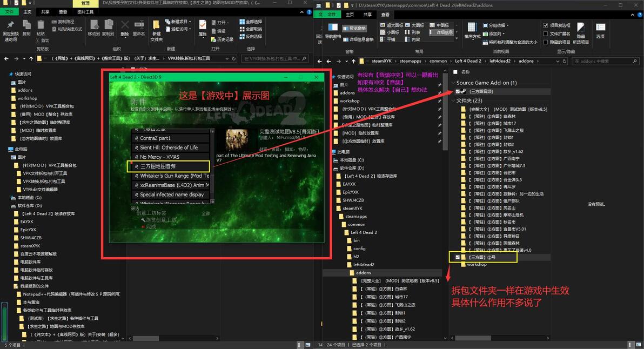This screenshot has width=644, height=349.
Task: Open 文件 menu in left window
Action: (9, 12)
